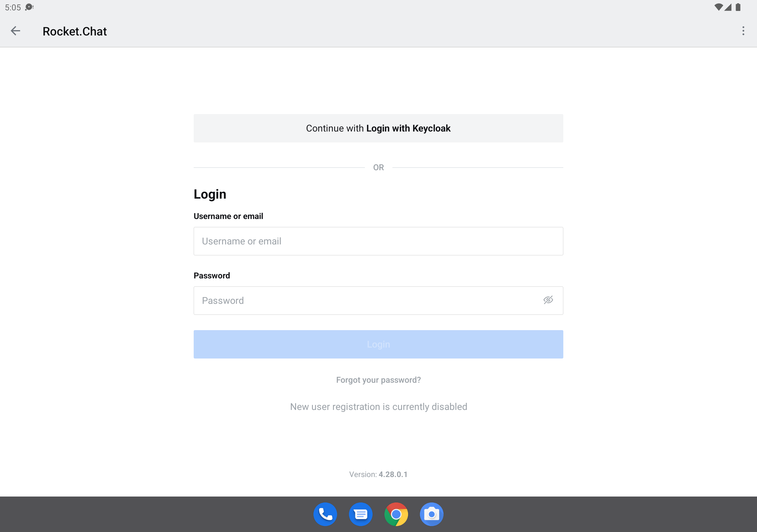
Task: Open the Phone app in the dock
Action: pos(325,514)
